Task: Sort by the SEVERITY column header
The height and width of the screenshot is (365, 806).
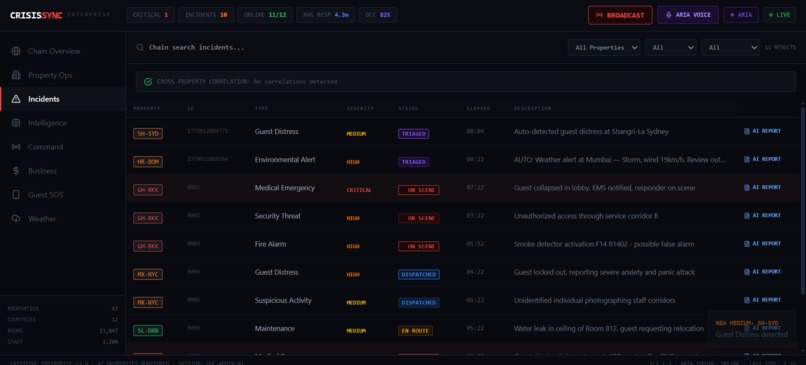Action: 360,108
